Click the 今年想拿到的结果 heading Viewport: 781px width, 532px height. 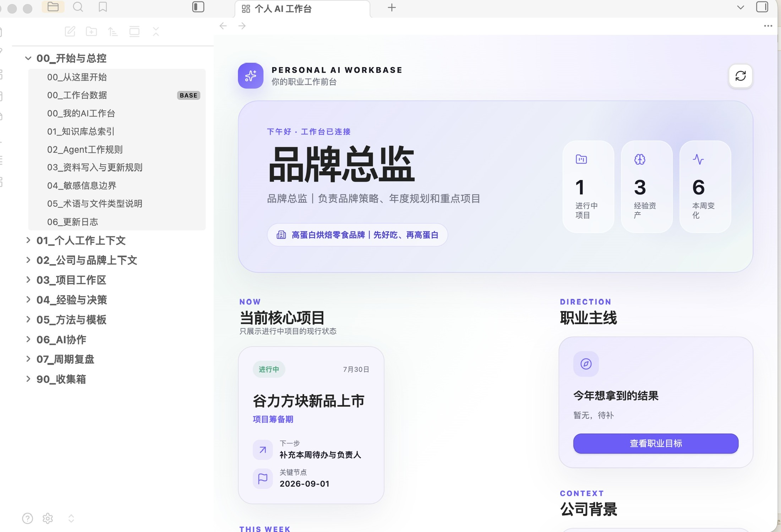click(616, 395)
